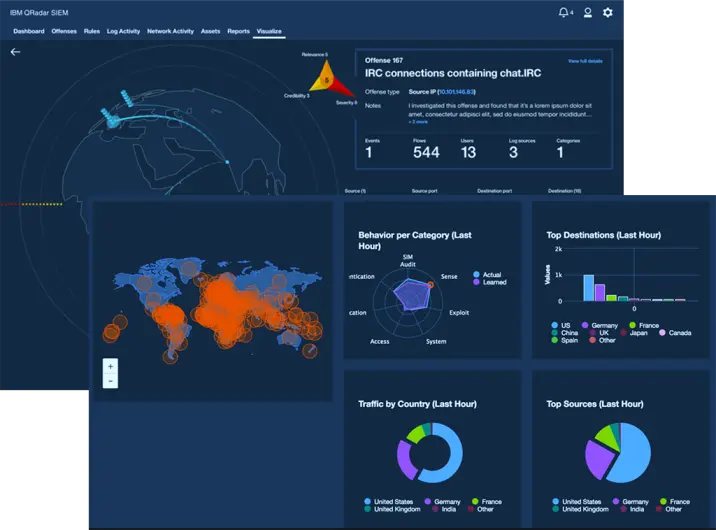Click United States swatch in Traffic by Country

(366, 501)
